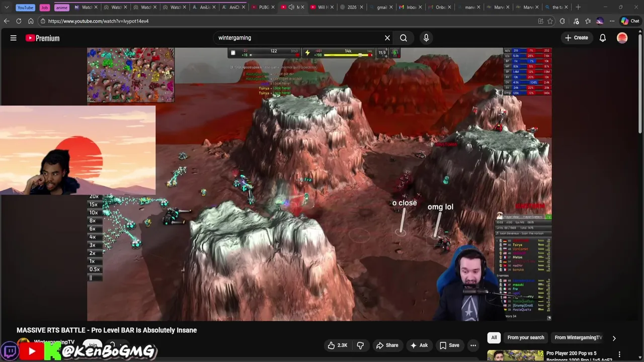View site information lock icon
644x362 pixels.
[x=43, y=21]
